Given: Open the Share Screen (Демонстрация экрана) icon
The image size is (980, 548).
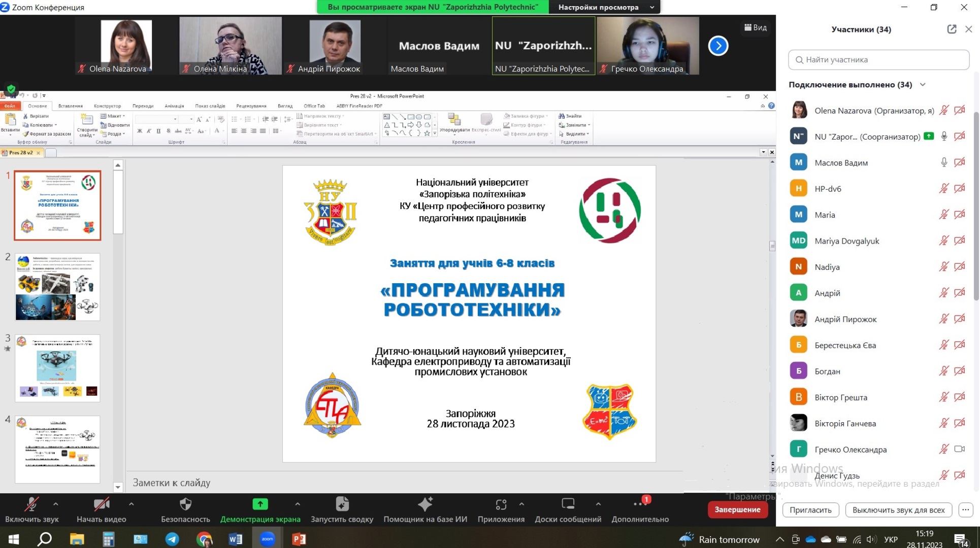Looking at the screenshot, I should 260,504.
